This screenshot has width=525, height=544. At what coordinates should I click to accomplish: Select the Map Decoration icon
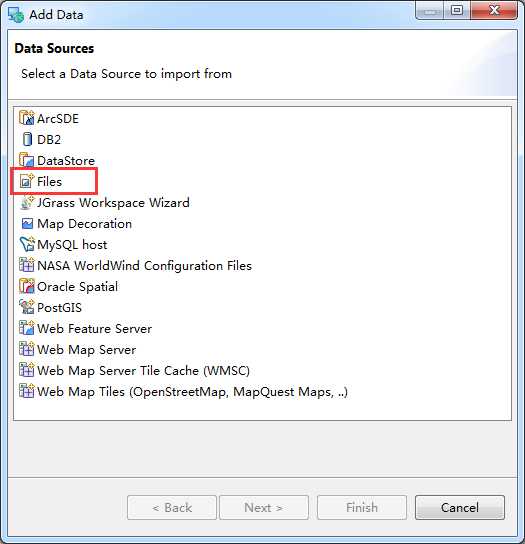pyautogui.click(x=27, y=223)
